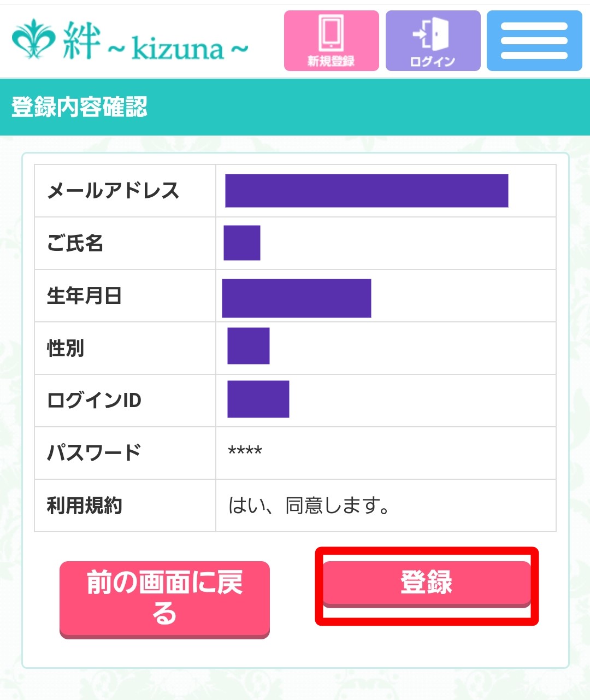Screen dimensions: 590x700
Task: Click the ログインID row label
Action: (x=95, y=401)
